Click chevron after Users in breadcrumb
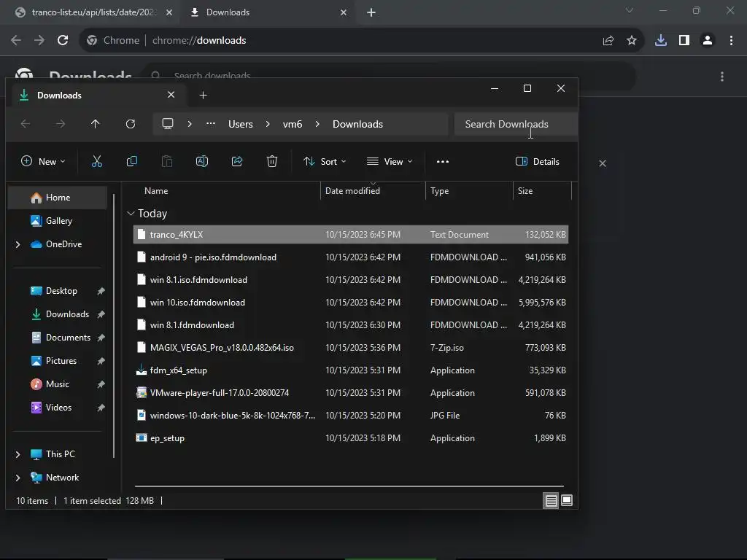This screenshot has width=747, height=560. click(268, 124)
